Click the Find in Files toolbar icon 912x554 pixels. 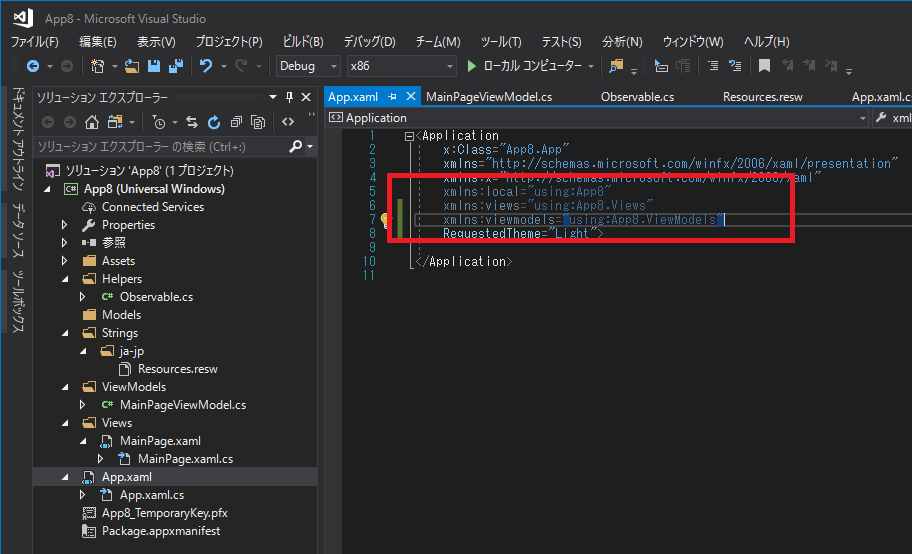pyautogui.click(x=616, y=66)
